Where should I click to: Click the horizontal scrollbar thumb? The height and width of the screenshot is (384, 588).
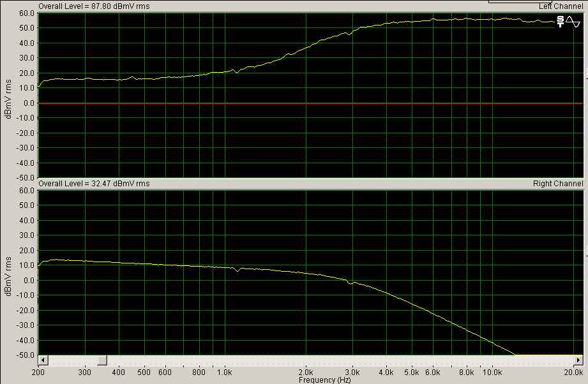(x=102, y=360)
